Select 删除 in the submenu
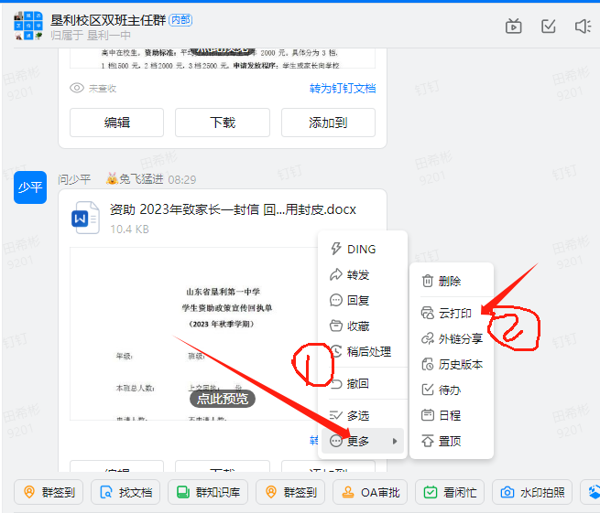 point(452,281)
